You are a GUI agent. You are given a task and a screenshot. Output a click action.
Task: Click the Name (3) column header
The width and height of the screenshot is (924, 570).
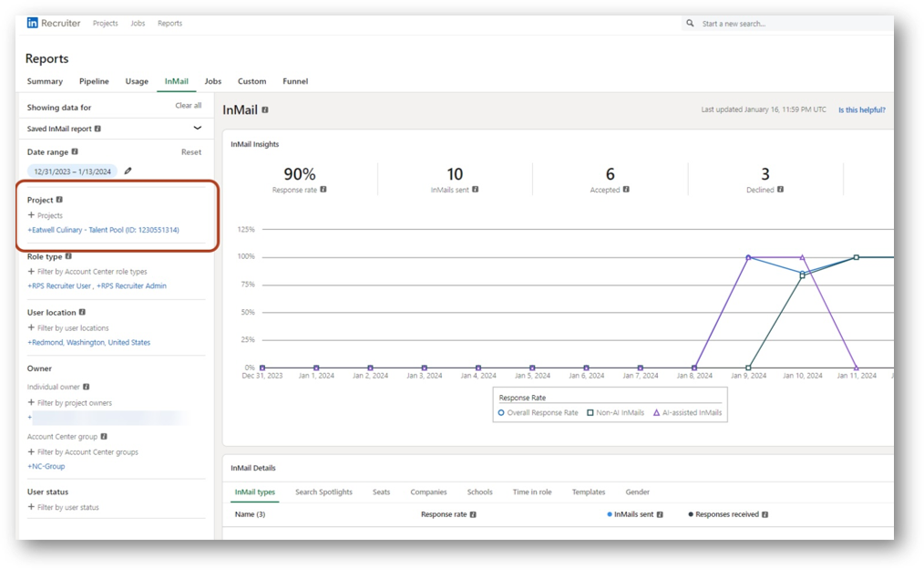(x=250, y=514)
